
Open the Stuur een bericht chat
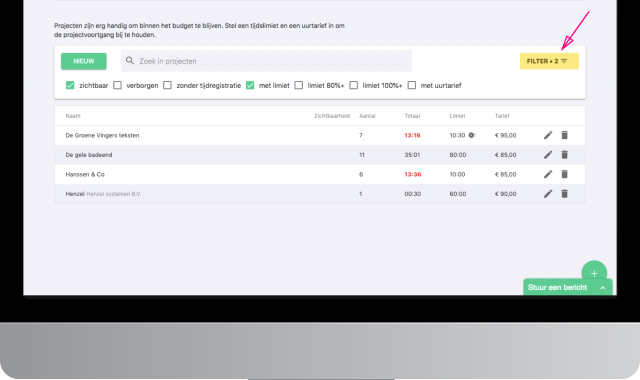pyautogui.click(x=568, y=287)
